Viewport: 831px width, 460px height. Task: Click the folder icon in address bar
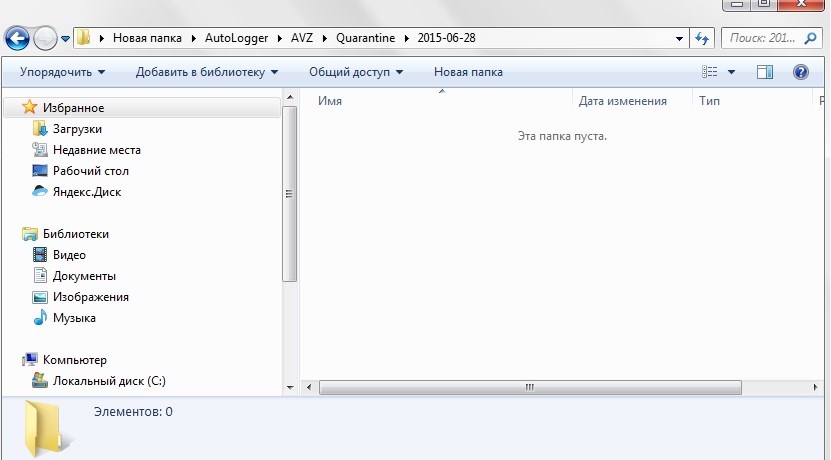pos(83,38)
